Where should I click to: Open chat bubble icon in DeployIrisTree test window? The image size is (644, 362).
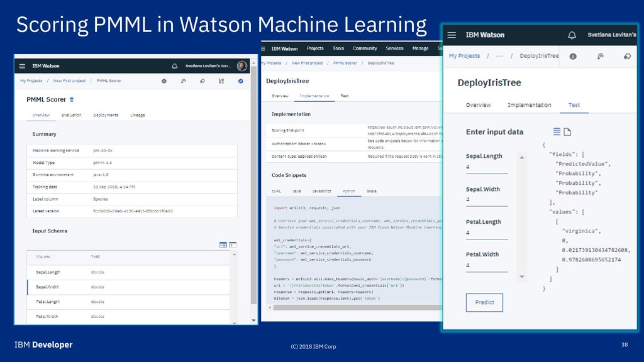pos(627,56)
